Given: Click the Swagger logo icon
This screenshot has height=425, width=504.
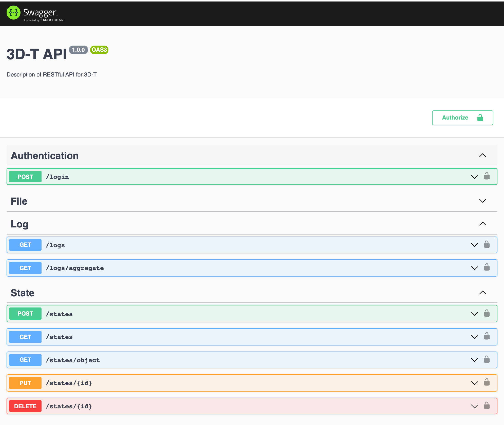Looking at the screenshot, I should click(13, 13).
